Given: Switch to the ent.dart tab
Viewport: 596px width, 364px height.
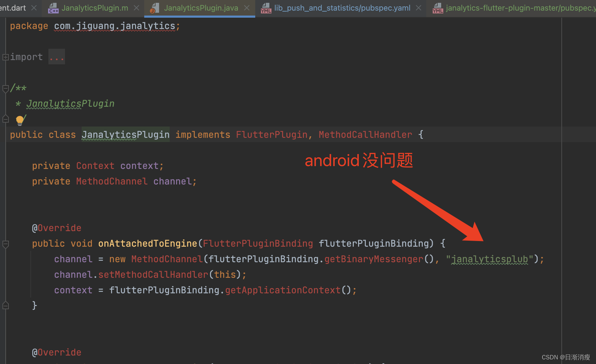Looking at the screenshot, I should (12, 8).
